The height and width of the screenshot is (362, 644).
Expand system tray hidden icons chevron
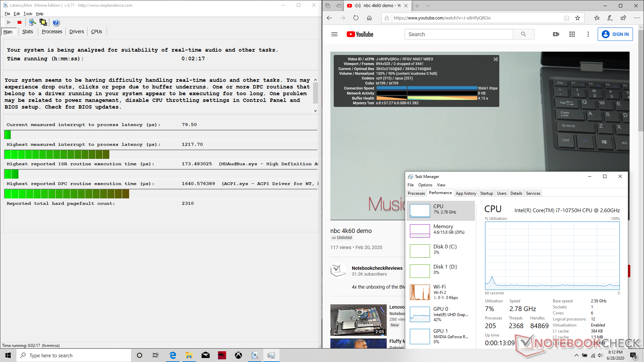pyautogui.click(x=576, y=355)
